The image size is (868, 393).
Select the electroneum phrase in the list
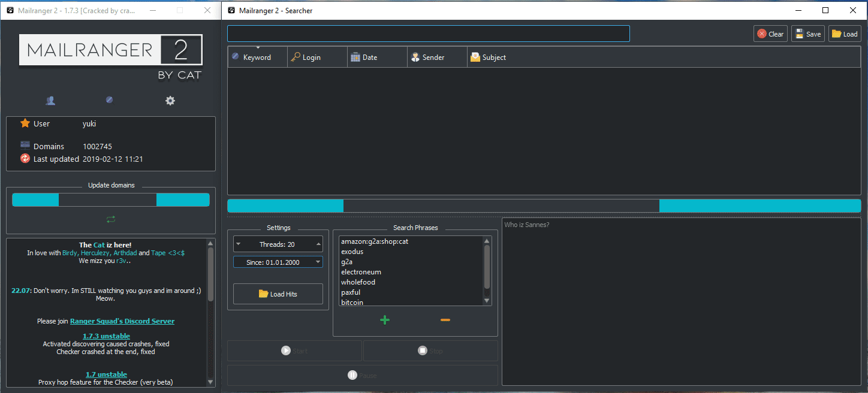coord(361,272)
